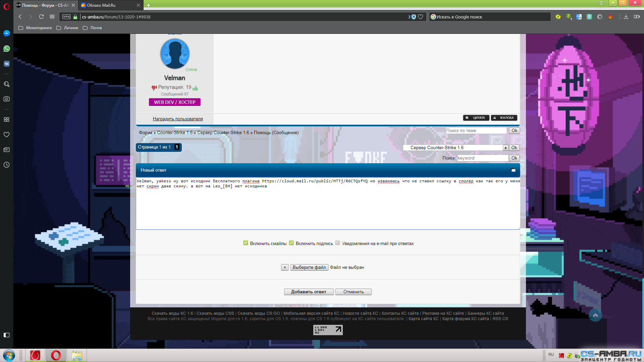This screenshot has width=644, height=362.
Task: Open personal news in the sidebar
Action: click(6, 149)
